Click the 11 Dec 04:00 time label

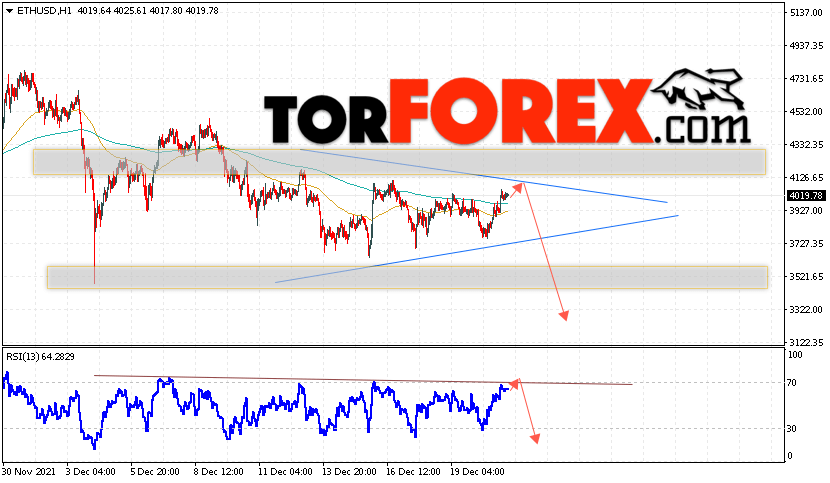pyautogui.click(x=285, y=472)
